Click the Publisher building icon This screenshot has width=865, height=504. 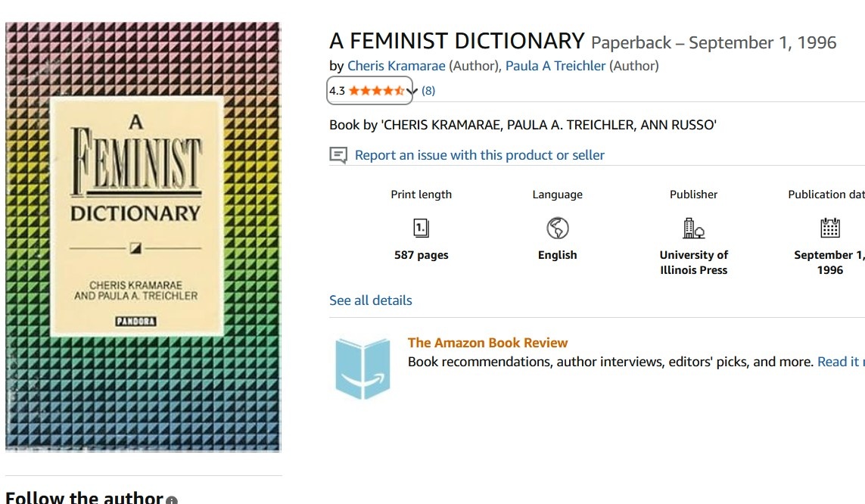(x=692, y=227)
